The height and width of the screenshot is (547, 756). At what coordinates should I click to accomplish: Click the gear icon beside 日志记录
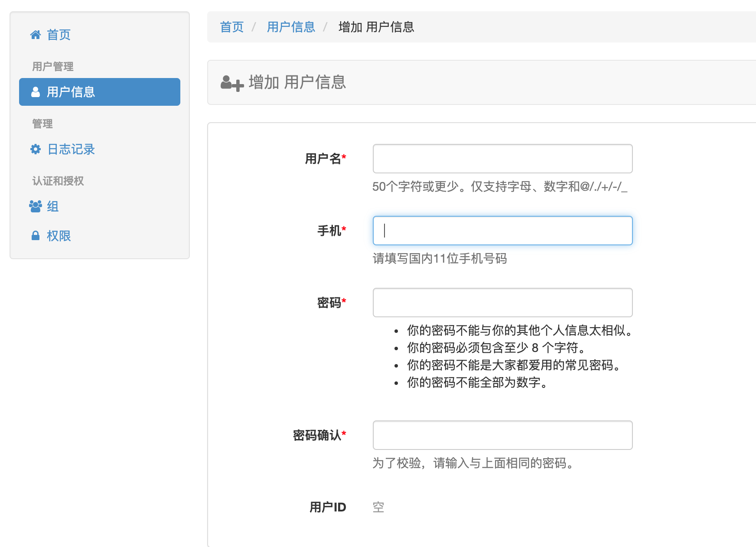[x=36, y=149]
